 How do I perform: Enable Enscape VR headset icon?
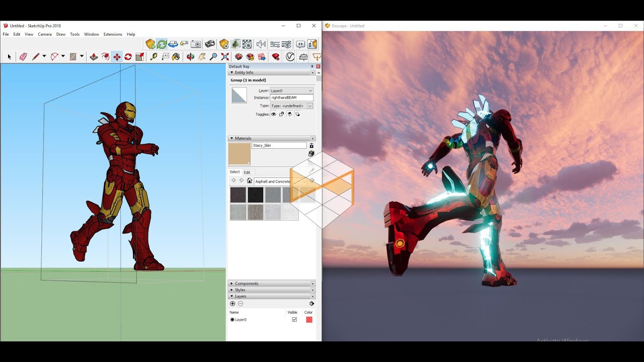coord(210,44)
